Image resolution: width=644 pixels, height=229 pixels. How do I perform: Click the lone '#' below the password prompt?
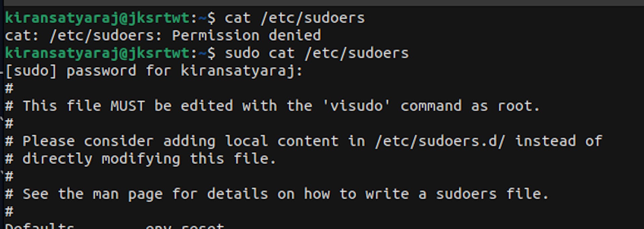pyautogui.click(x=9, y=89)
